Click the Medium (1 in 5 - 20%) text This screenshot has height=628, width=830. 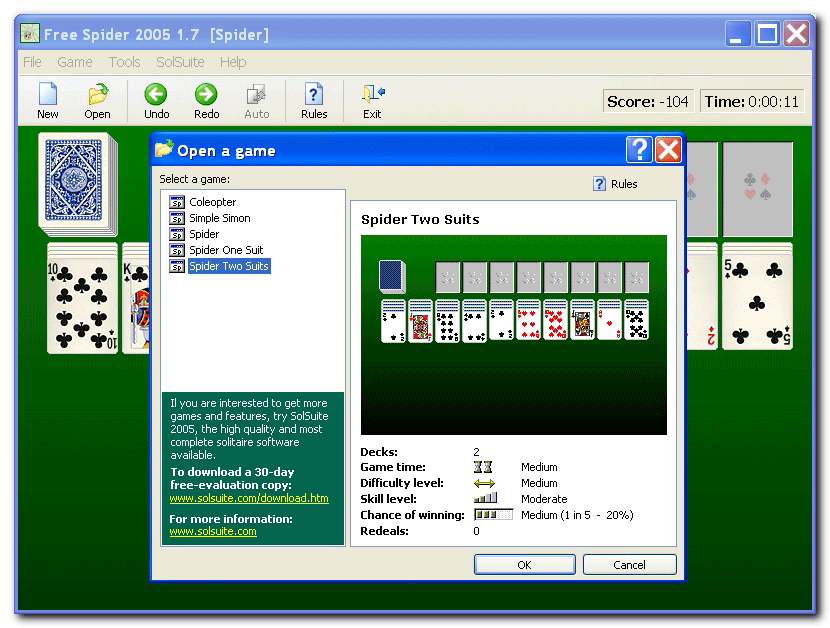(577, 515)
